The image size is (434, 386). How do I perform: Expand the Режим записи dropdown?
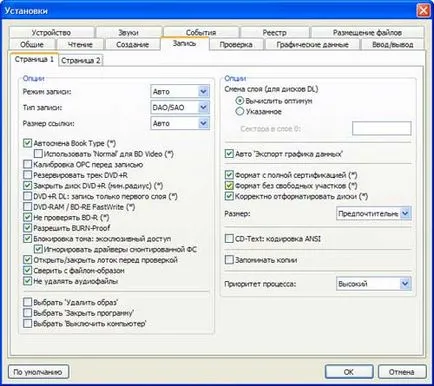pos(180,91)
